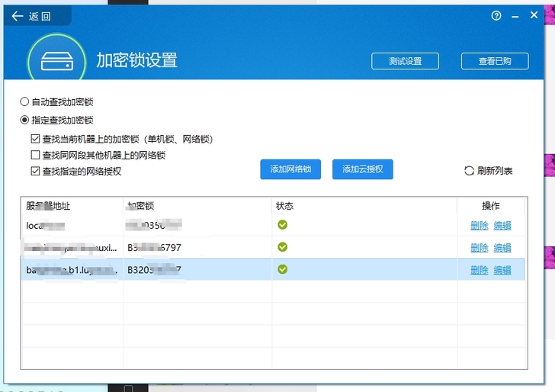Click status check icon in highlighted row

tap(282, 269)
